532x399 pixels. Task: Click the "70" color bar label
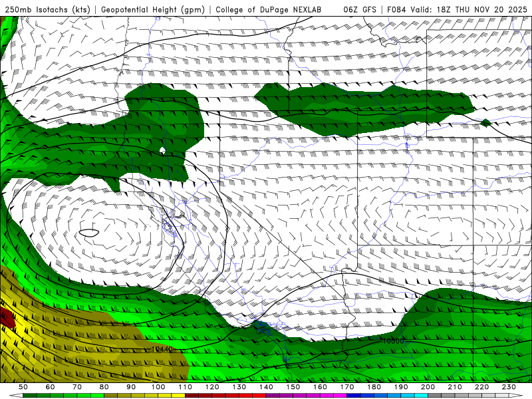pos(77,387)
